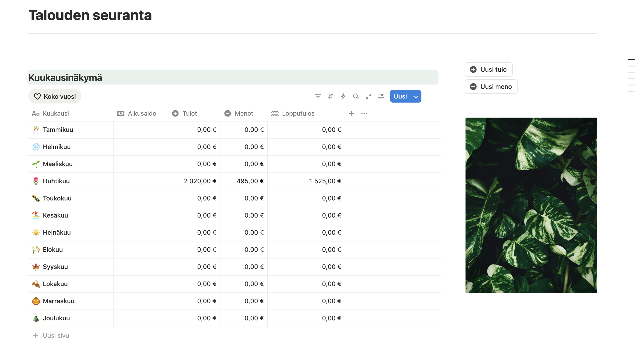The height and width of the screenshot is (351, 644).
Task: Select the Koko vuosi view tab
Action: (55, 96)
